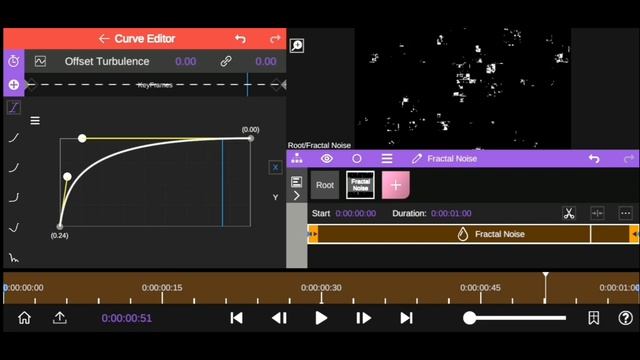640x360 pixels.
Task: Click the current time 0:00:00:51
Action: 127,318
